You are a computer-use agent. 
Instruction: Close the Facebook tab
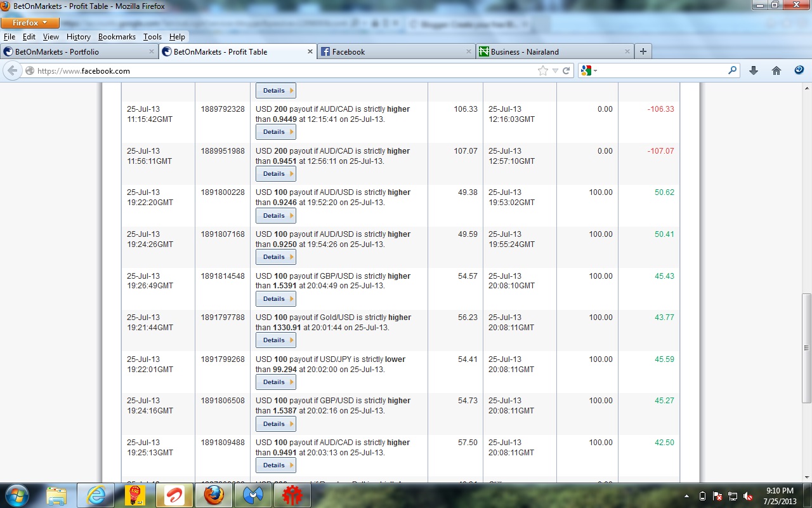pos(469,52)
